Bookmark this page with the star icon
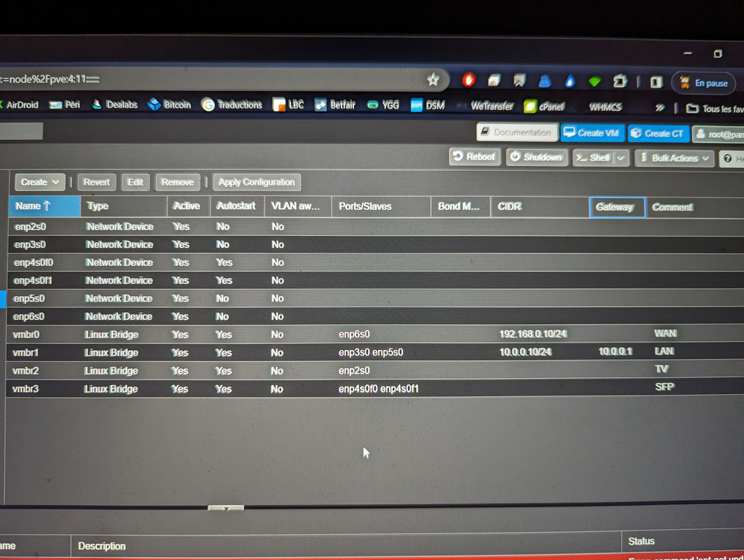Screen dimensions: 744x560 (433, 80)
